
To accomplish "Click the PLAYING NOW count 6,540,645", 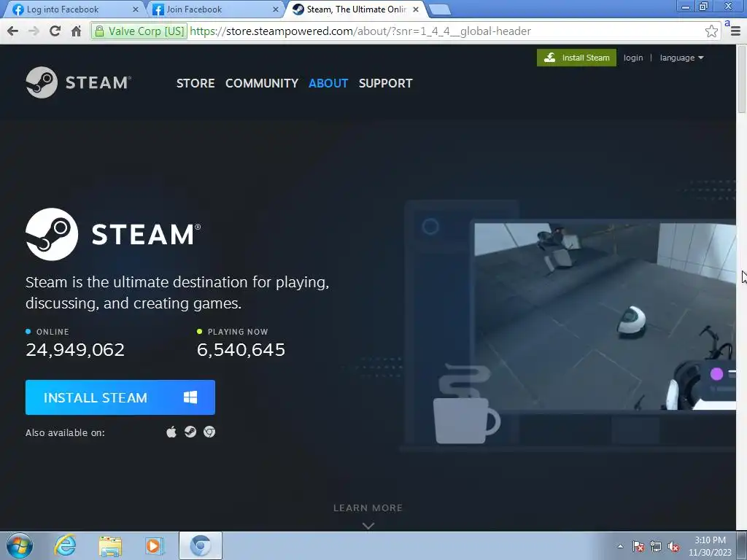I will [x=241, y=349].
